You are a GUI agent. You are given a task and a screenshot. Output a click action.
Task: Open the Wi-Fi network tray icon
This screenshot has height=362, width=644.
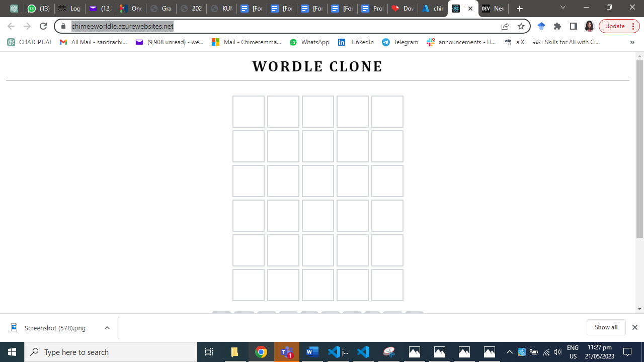[546, 352]
